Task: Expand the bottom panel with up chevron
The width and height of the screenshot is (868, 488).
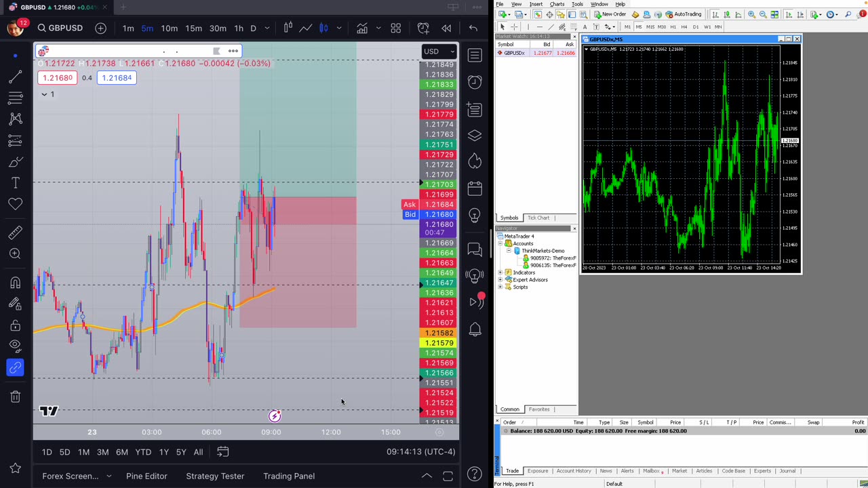Action: (x=427, y=476)
